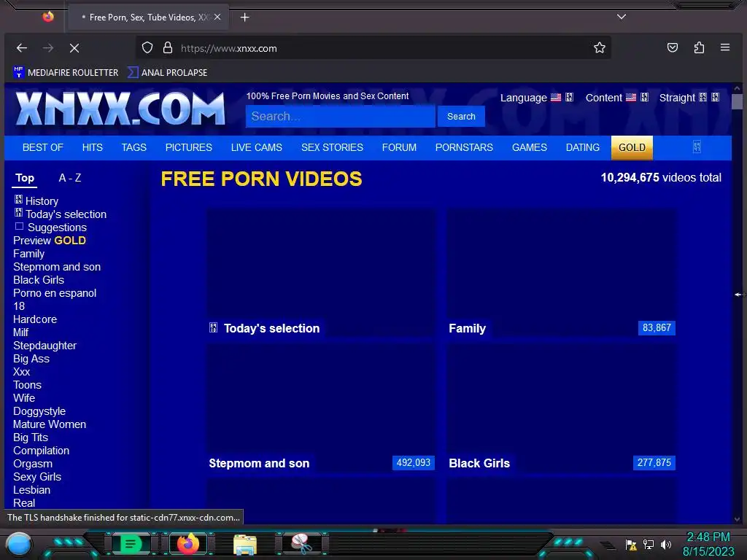The image size is (747, 560).
Task: Click the 277,875 count badge
Action: click(x=654, y=463)
